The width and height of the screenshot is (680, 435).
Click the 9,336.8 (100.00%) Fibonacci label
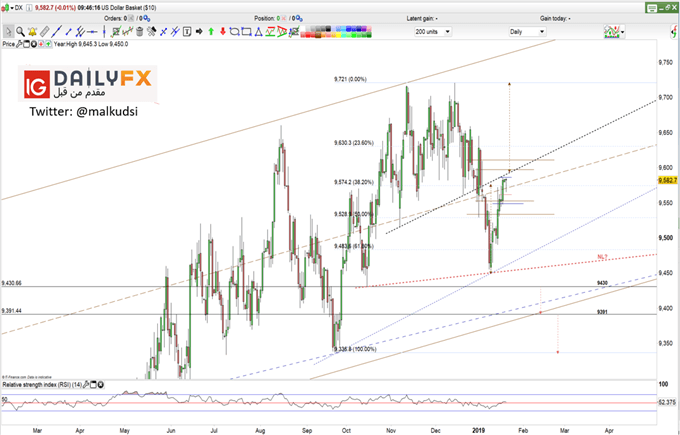(355, 349)
